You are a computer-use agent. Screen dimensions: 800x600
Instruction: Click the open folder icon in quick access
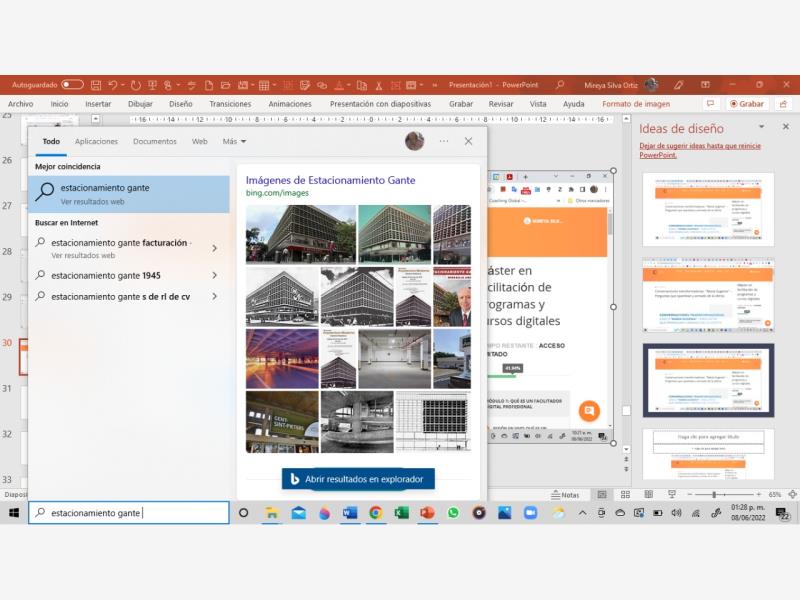click(226, 85)
